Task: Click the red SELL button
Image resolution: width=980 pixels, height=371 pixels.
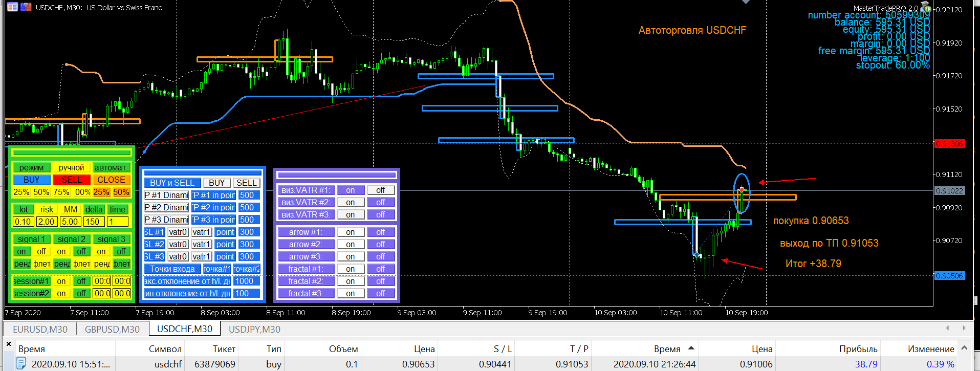Action: click(72, 180)
